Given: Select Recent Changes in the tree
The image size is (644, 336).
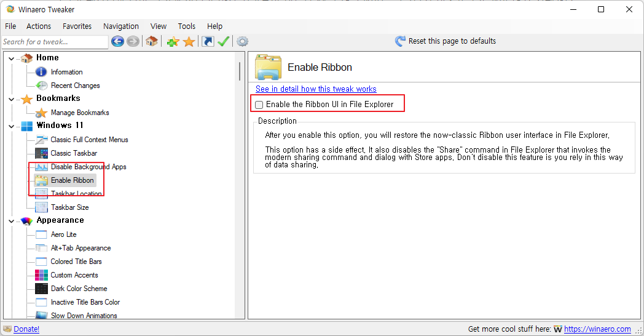Looking at the screenshot, I should [x=75, y=86].
